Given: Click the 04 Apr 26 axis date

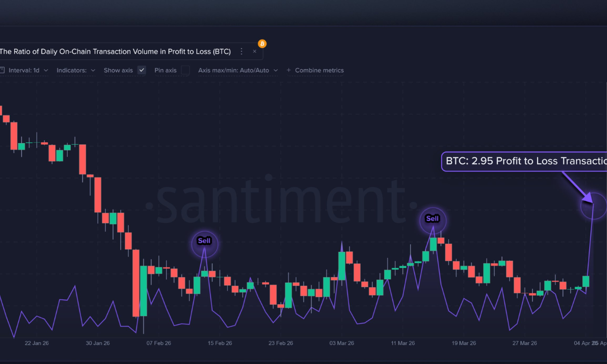Looking at the screenshot, I should 585,343.
